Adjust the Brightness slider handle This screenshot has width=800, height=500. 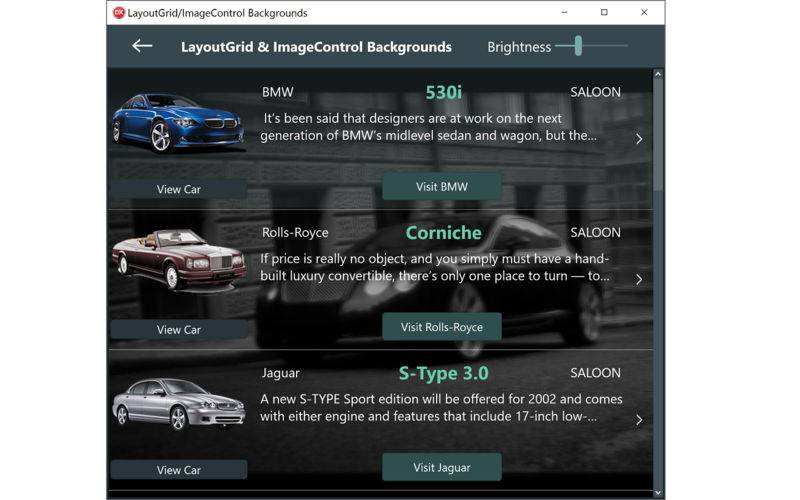(x=578, y=46)
